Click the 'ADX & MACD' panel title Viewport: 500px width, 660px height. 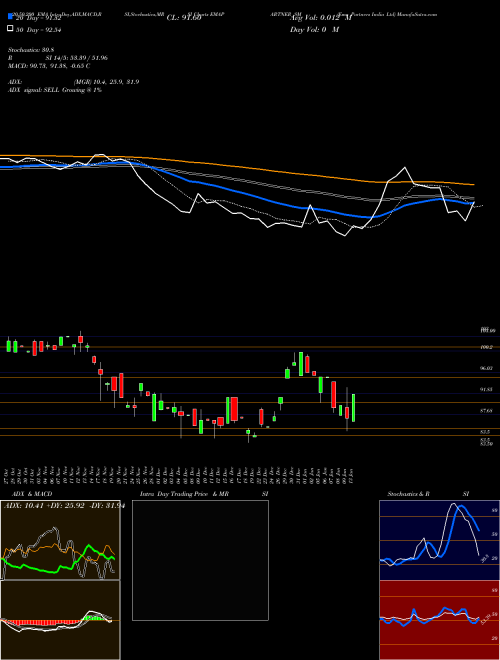tap(32, 494)
